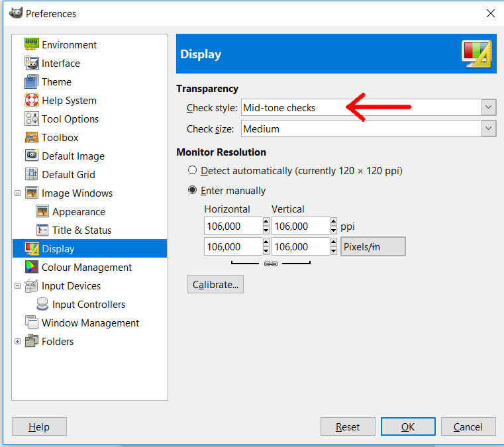Click the Display icon in the sidebar
Image resolution: width=504 pixels, height=447 pixels.
(x=32, y=249)
